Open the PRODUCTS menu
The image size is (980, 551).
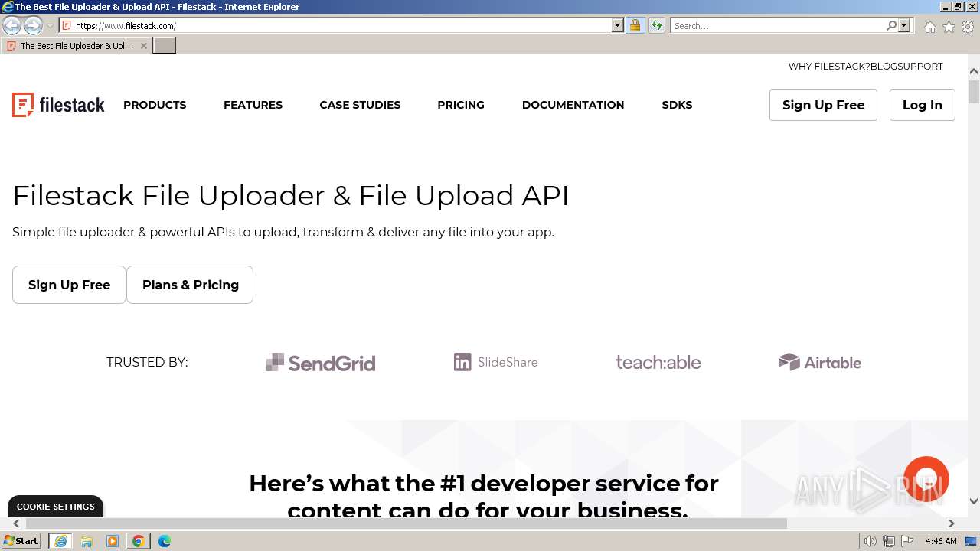(x=155, y=105)
